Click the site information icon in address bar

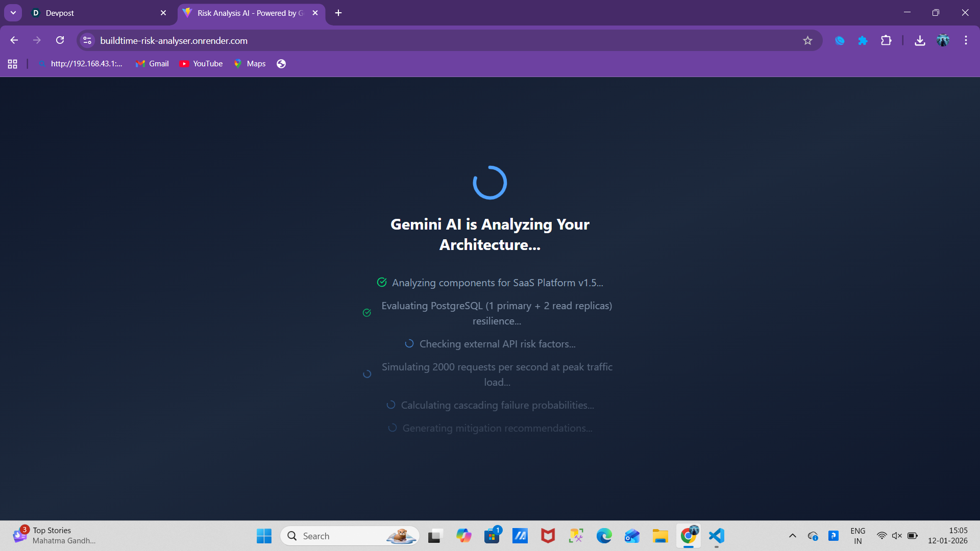[87, 40]
